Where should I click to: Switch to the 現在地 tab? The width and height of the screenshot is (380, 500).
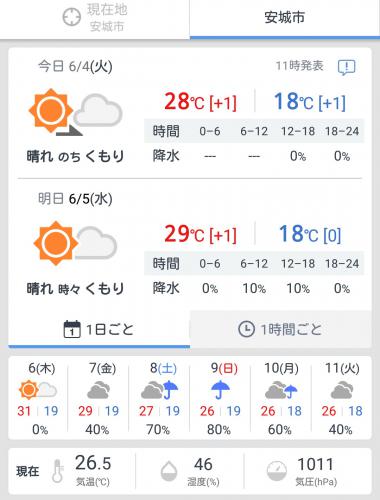(95, 18)
